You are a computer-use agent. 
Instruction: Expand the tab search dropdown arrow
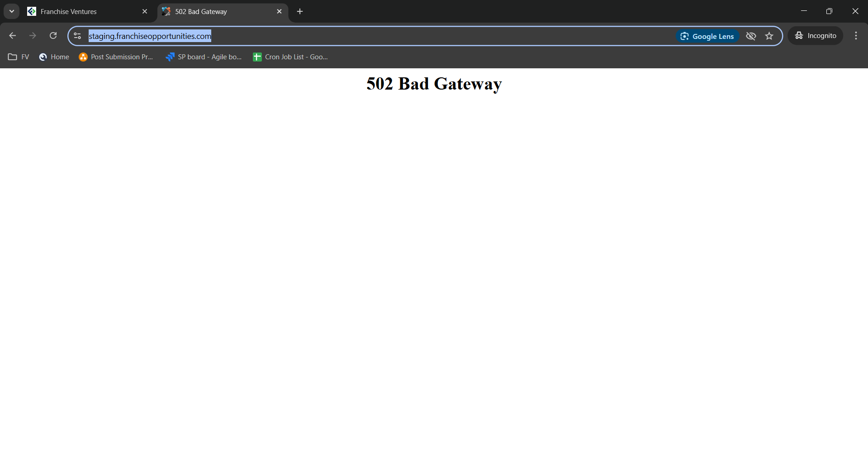12,11
